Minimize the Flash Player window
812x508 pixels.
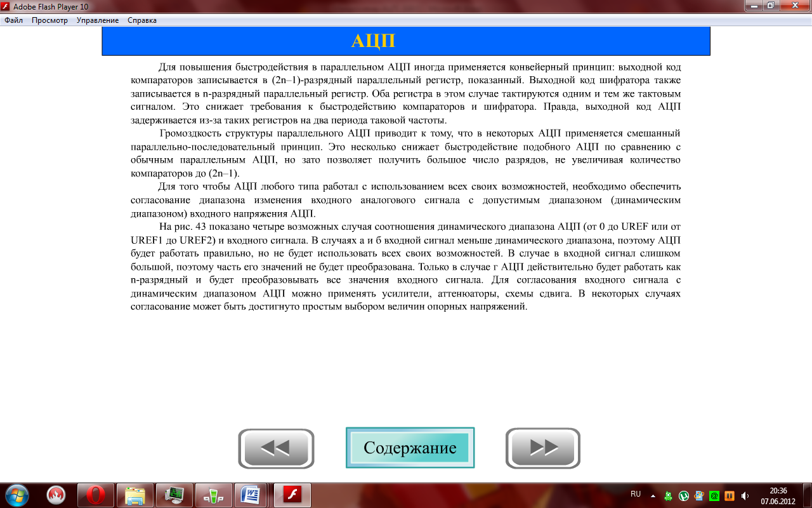pos(753,6)
